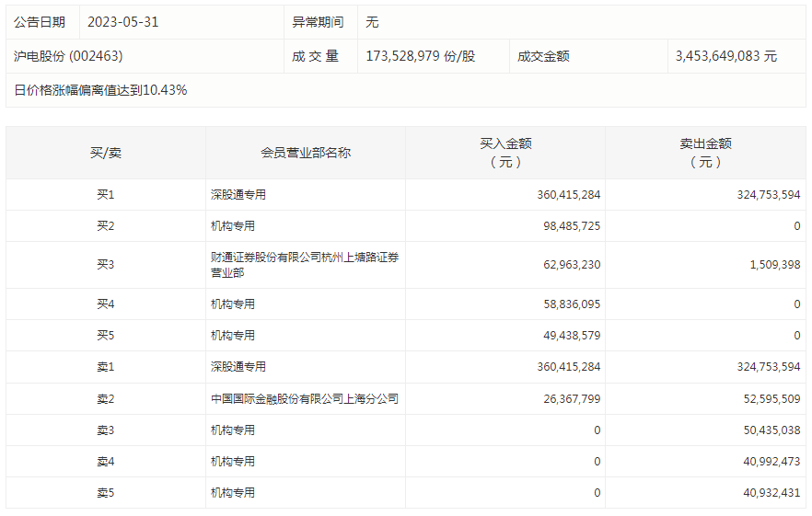Select buy amount 98,485,725
Image resolution: width=812 pixels, height=516 pixels.
click(568, 226)
